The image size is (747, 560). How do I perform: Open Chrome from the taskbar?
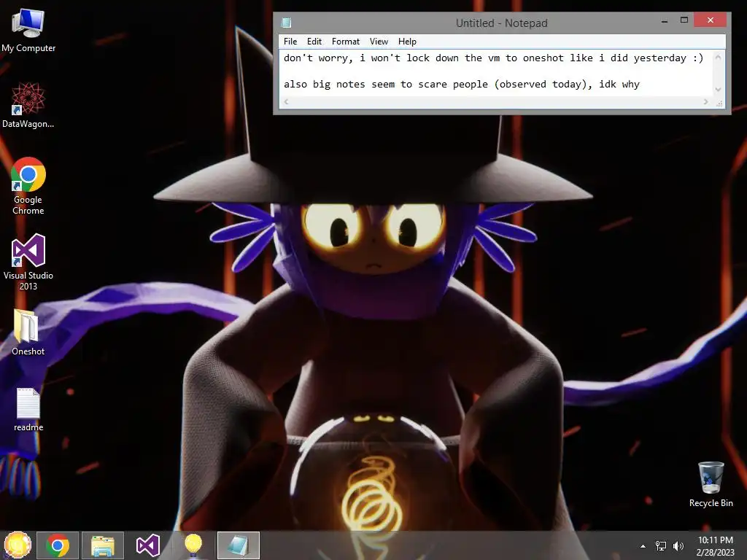click(x=58, y=545)
